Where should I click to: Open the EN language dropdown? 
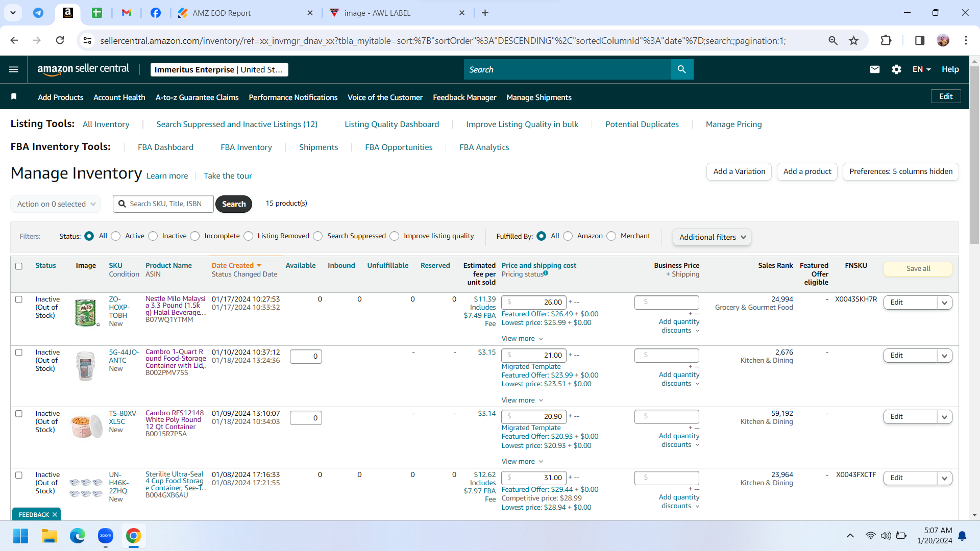922,69
